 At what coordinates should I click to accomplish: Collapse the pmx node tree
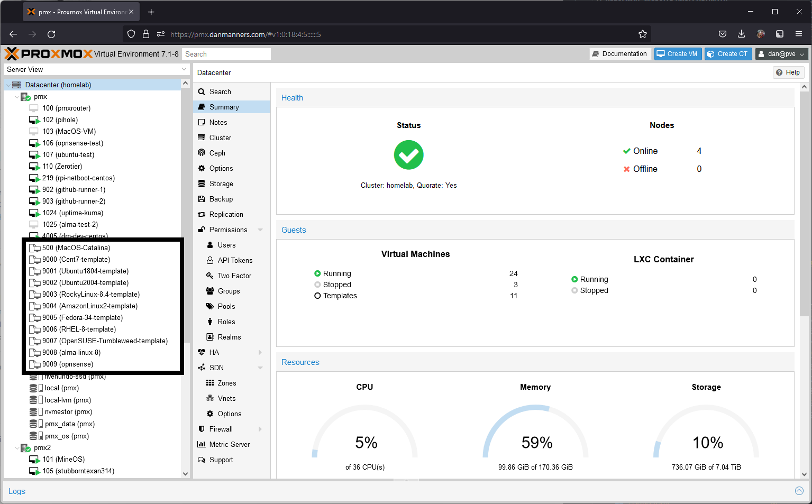(17, 97)
